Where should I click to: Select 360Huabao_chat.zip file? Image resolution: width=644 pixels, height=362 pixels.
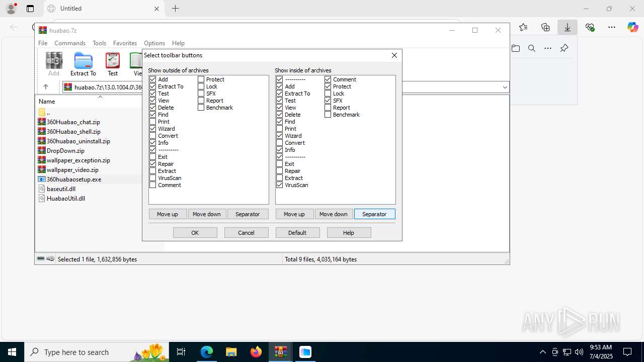(73, 122)
